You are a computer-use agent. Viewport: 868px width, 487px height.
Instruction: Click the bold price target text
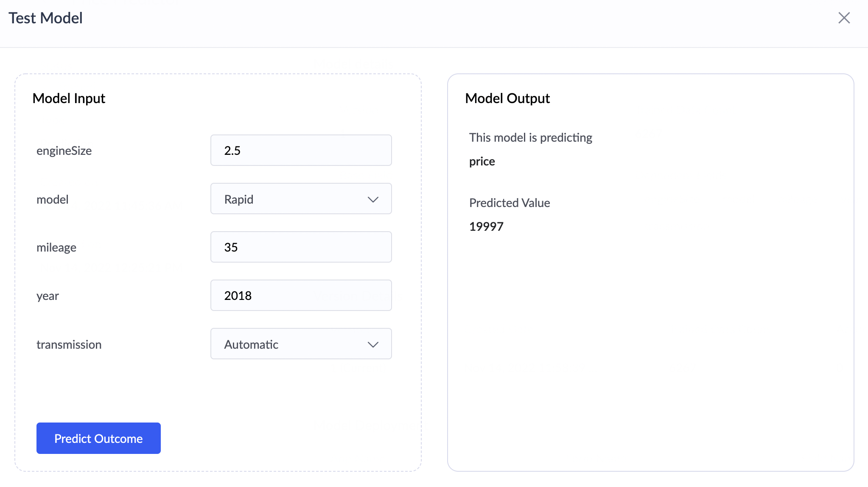pyautogui.click(x=482, y=161)
